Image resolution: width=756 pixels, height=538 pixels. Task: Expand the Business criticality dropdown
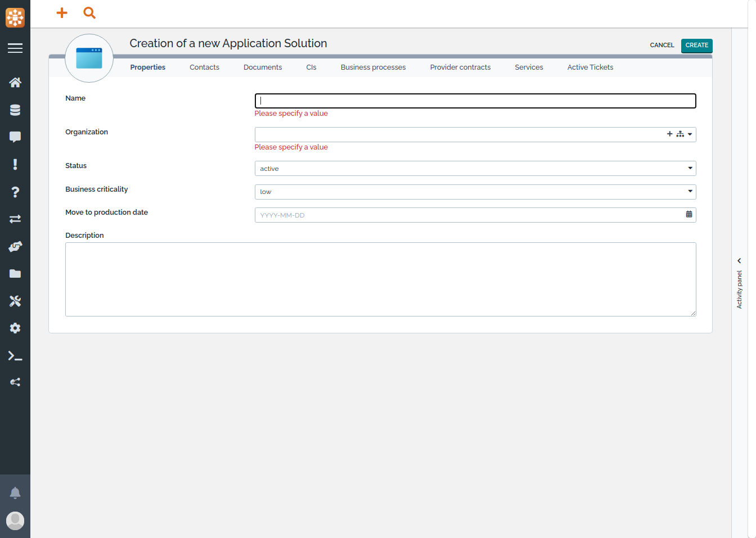point(690,192)
